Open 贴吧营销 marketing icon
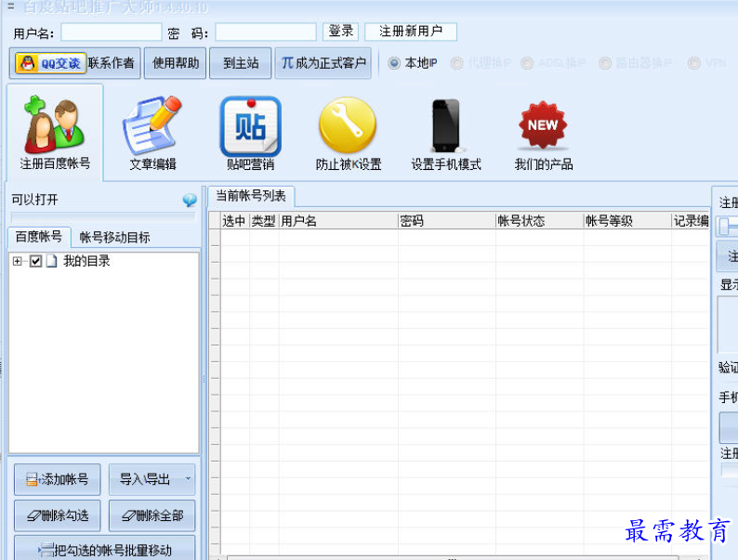Screen dimensions: 738x560 click(x=250, y=133)
